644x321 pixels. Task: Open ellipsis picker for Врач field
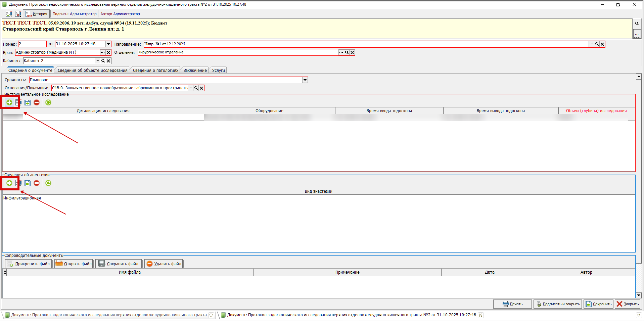[x=103, y=52]
